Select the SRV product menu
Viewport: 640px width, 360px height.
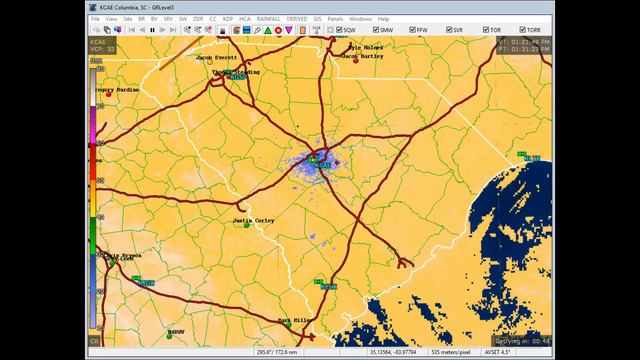pyautogui.click(x=168, y=19)
